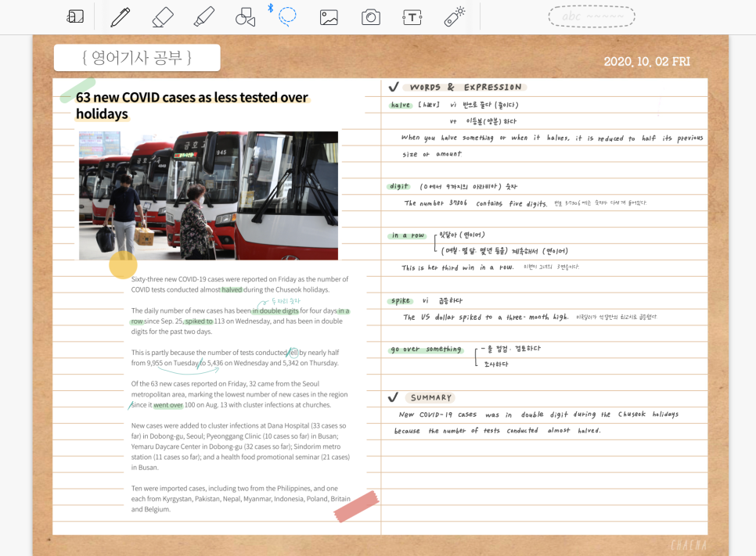
Task: Click the highlighted phrase 'spiked to'
Action: [199, 321]
